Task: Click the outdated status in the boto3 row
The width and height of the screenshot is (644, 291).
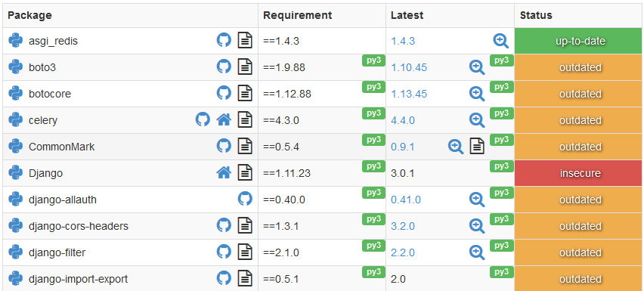Action: pos(579,67)
